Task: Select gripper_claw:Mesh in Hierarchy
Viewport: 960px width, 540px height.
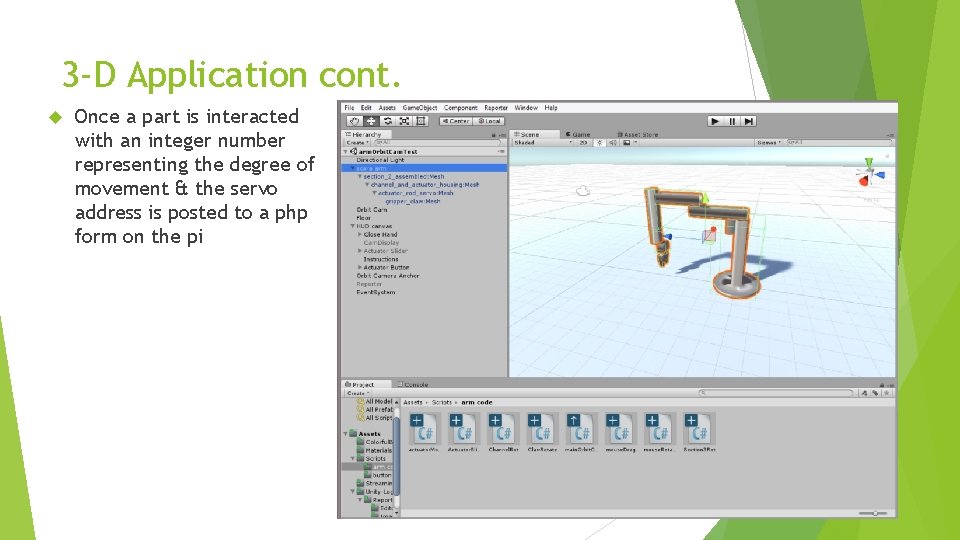Action: coord(413,201)
